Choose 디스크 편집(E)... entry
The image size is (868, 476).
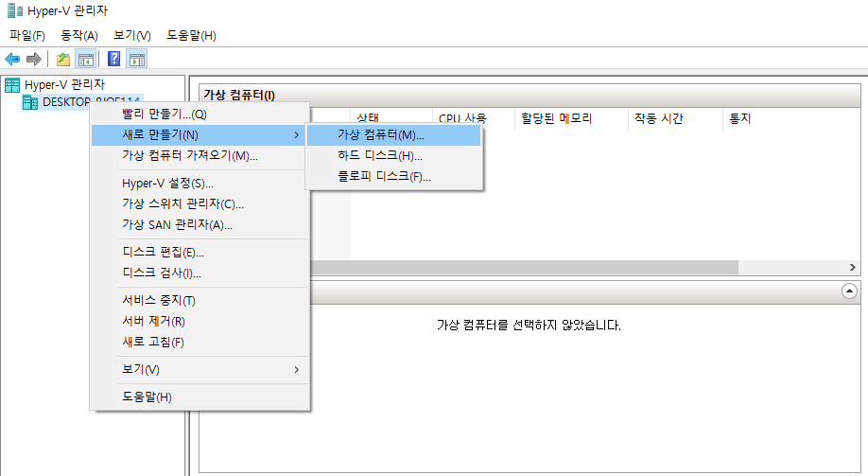coord(199,252)
